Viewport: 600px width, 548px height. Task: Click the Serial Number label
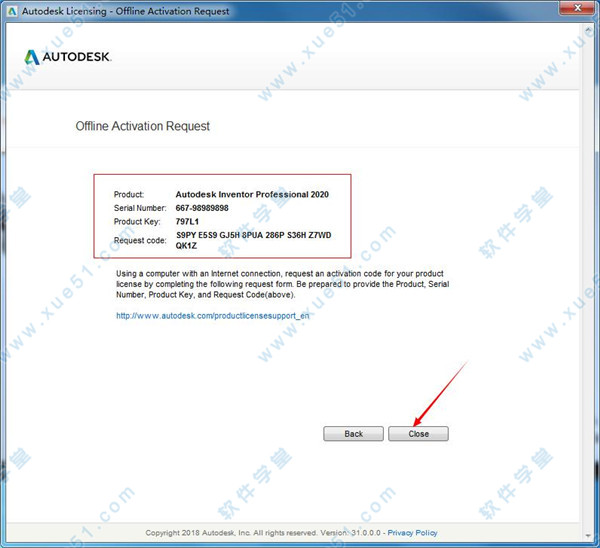tap(140, 208)
